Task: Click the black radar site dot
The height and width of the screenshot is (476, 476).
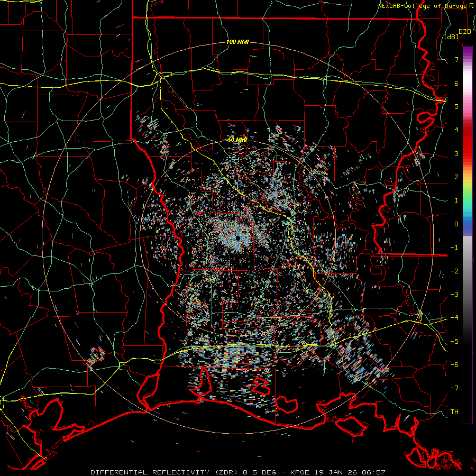Action: point(238,237)
